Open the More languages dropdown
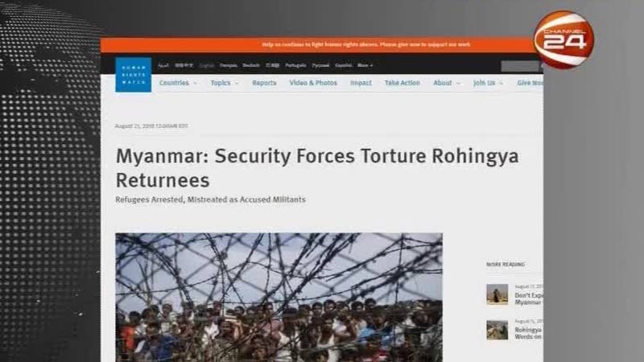This screenshot has height=362, width=644. pos(365,65)
